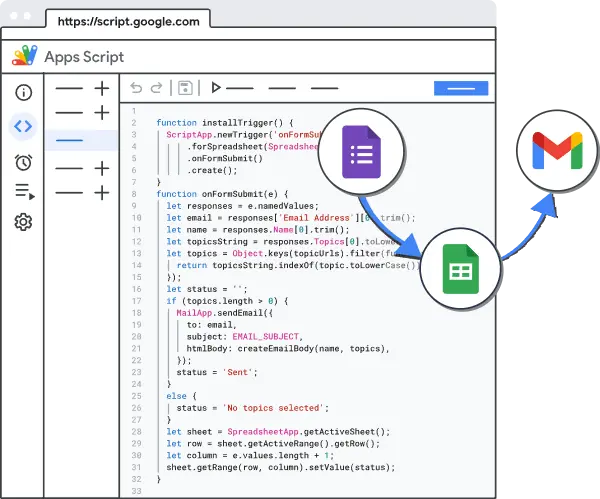Click 'let column = e.values.length + 1;' line
600x499 pixels.
tap(250, 455)
